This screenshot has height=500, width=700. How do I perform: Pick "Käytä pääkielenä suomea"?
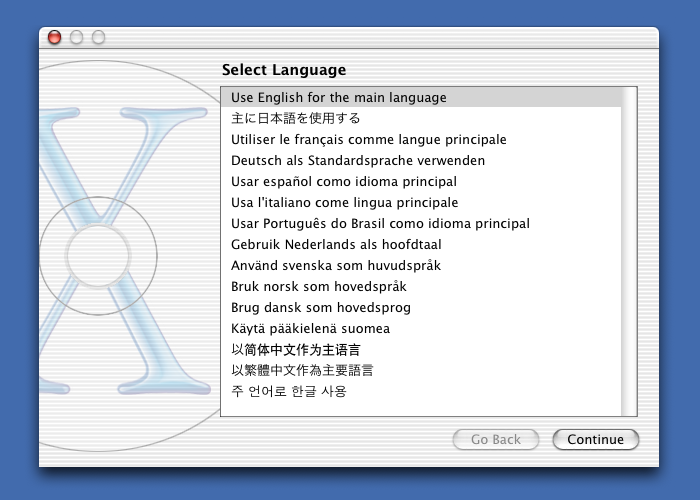coord(421,328)
